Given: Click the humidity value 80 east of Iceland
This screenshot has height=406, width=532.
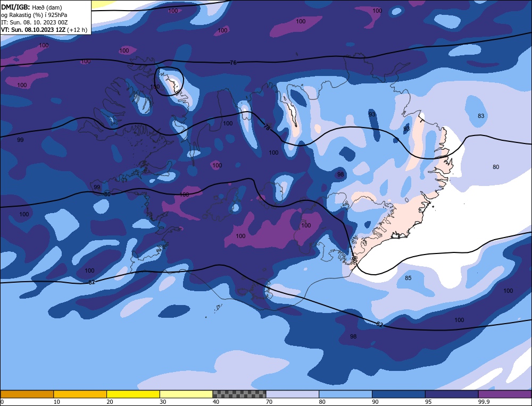Looking at the screenshot, I should (x=496, y=167).
